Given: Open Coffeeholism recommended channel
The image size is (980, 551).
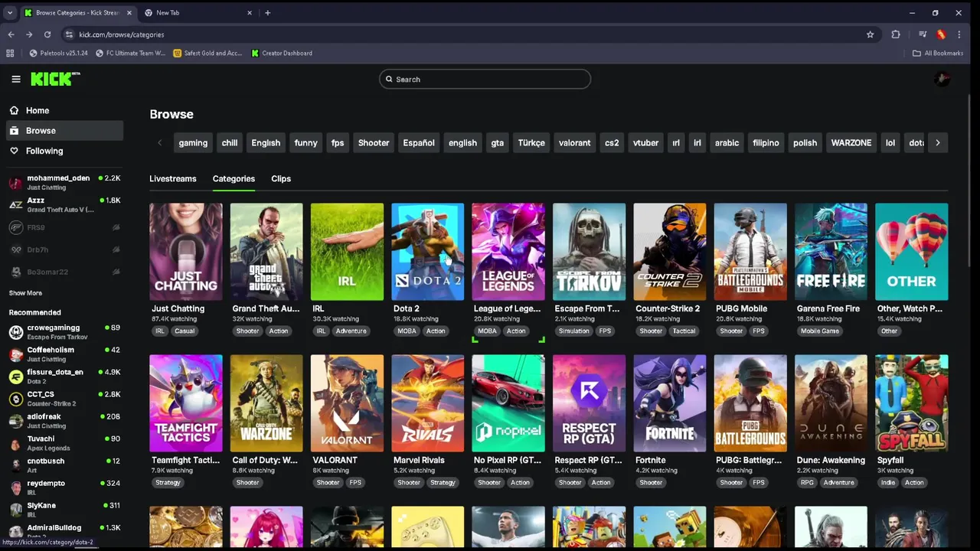Looking at the screenshot, I should coord(64,354).
